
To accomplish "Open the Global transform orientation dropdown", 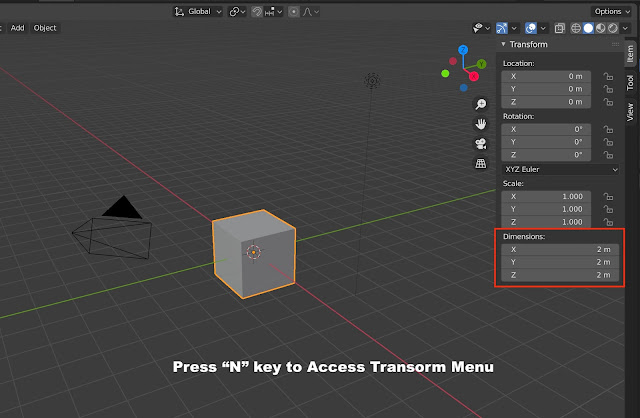I will coord(198,11).
